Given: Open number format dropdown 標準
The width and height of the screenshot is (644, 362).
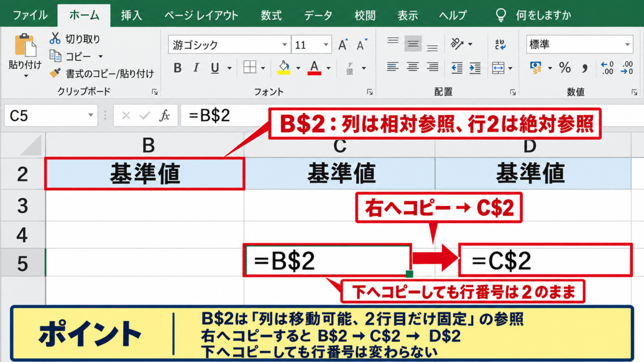Looking at the screenshot, I should 627,44.
